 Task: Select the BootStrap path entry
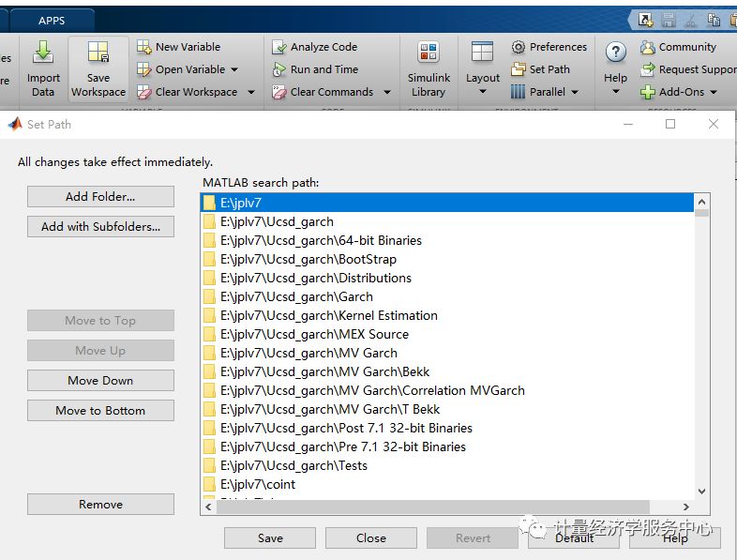tap(447, 259)
